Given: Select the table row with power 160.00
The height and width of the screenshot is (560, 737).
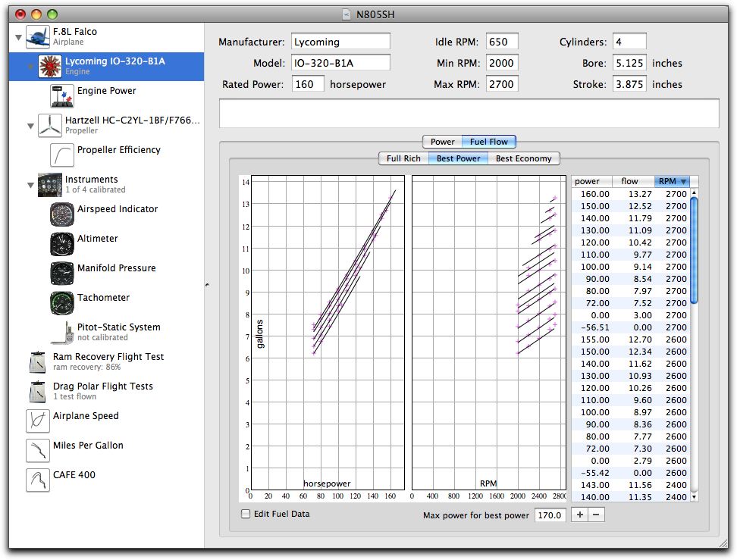Looking at the screenshot, I should pos(631,193).
